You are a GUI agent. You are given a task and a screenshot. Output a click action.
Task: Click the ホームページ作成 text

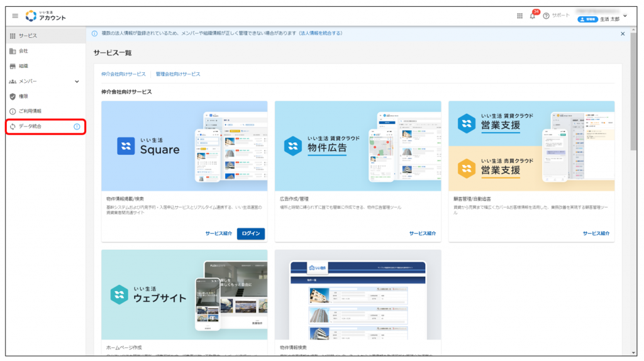(x=124, y=347)
